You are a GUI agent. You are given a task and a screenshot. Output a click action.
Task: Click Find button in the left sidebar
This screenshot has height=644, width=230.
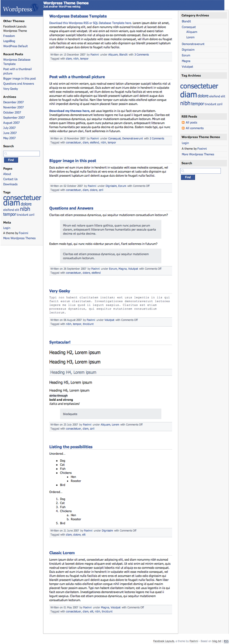click(x=11, y=160)
